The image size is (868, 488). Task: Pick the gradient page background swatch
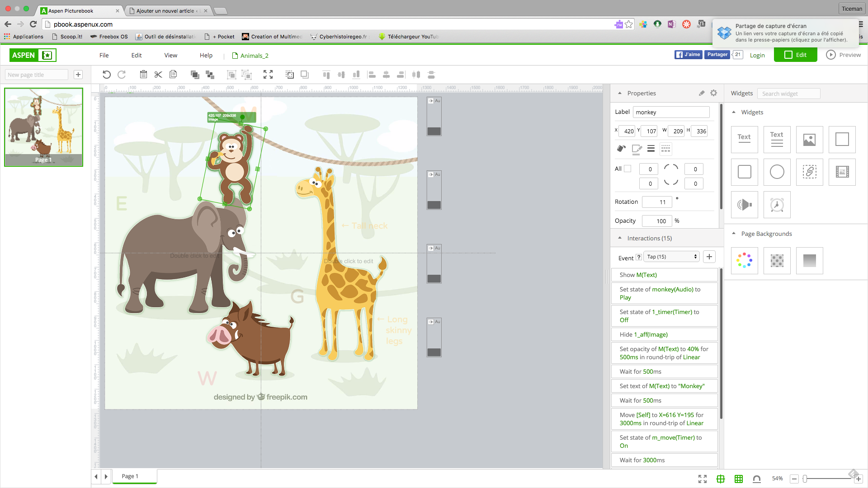pos(809,260)
